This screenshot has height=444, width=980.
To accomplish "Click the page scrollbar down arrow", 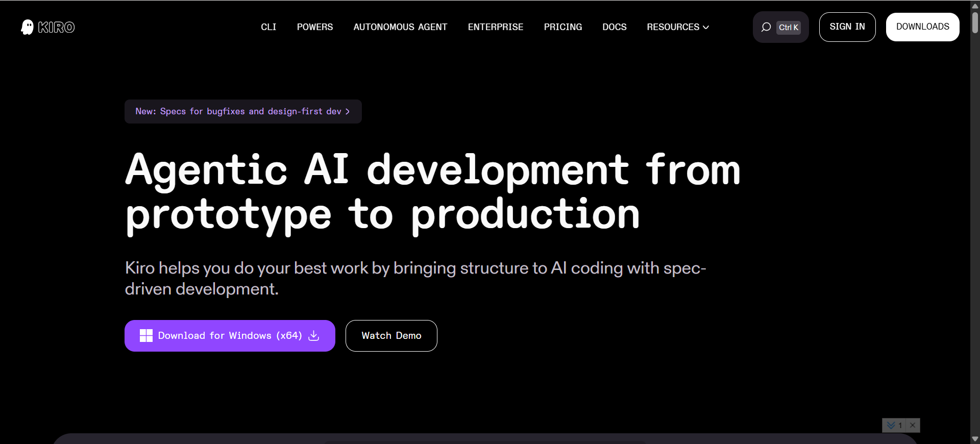I will [x=975, y=439].
